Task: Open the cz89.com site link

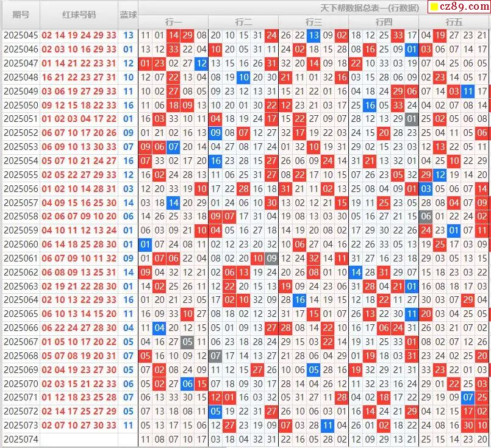Action: pos(459,7)
